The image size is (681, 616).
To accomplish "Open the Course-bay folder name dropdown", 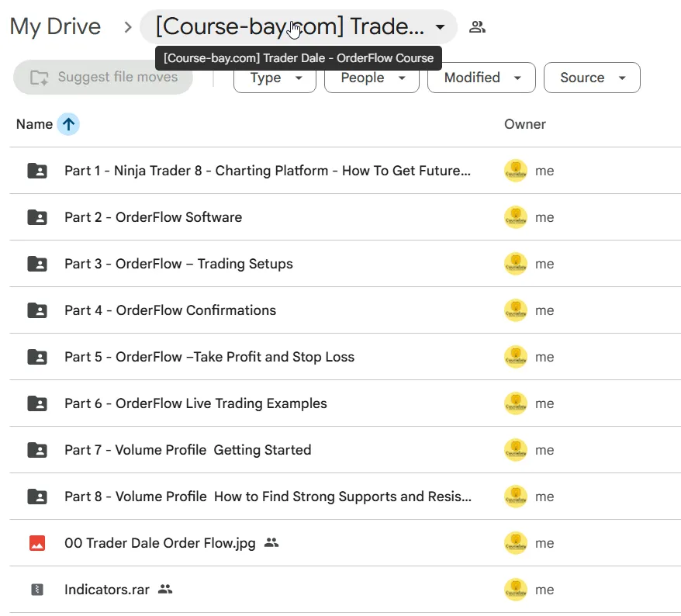I will click(298, 26).
